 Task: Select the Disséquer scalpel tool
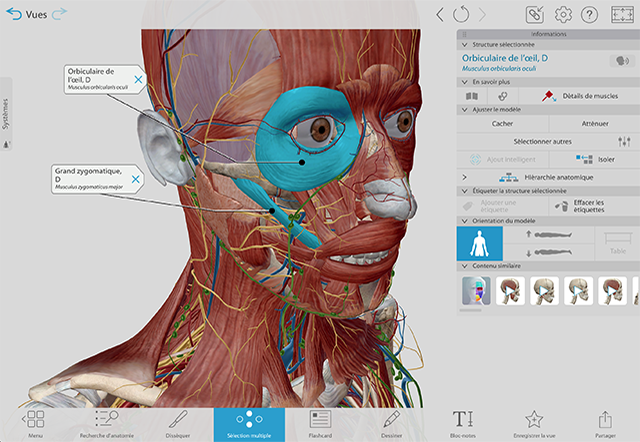point(178,424)
